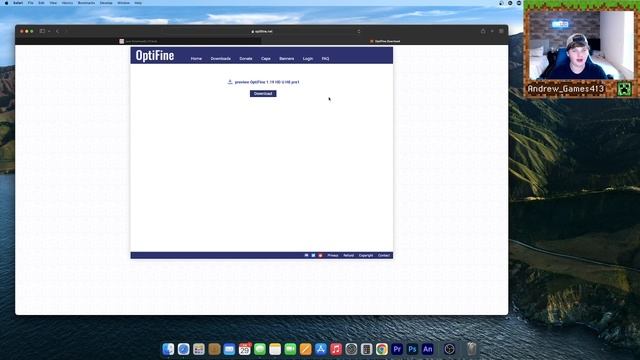Open Pages from the dock

point(305,349)
